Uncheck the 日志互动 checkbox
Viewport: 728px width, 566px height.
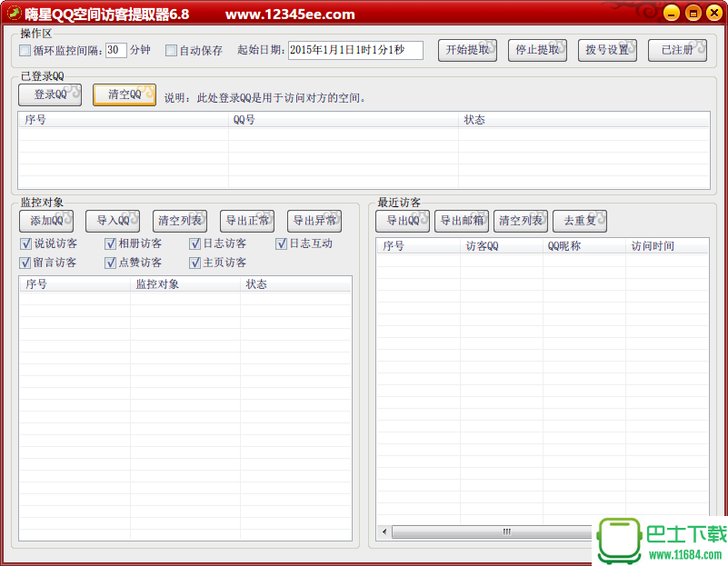(282, 243)
